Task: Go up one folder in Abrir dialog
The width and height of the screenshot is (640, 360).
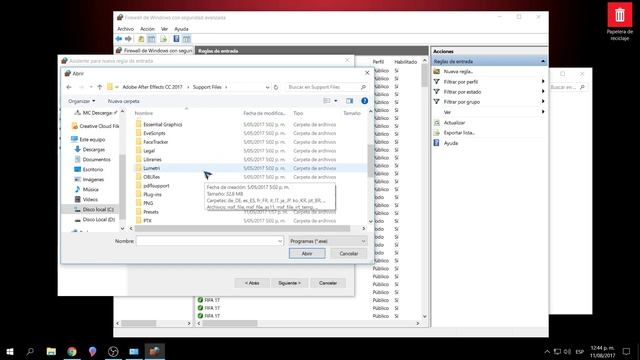Action: [100, 87]
